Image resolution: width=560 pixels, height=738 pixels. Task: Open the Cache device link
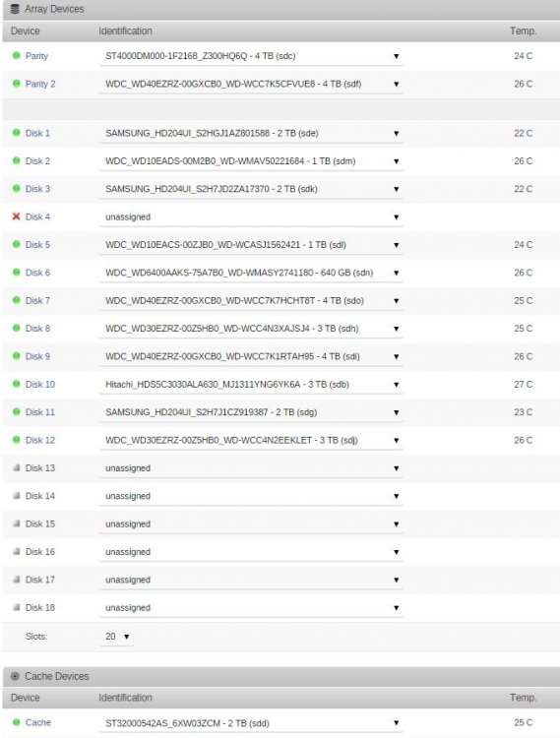click(38, 722)
